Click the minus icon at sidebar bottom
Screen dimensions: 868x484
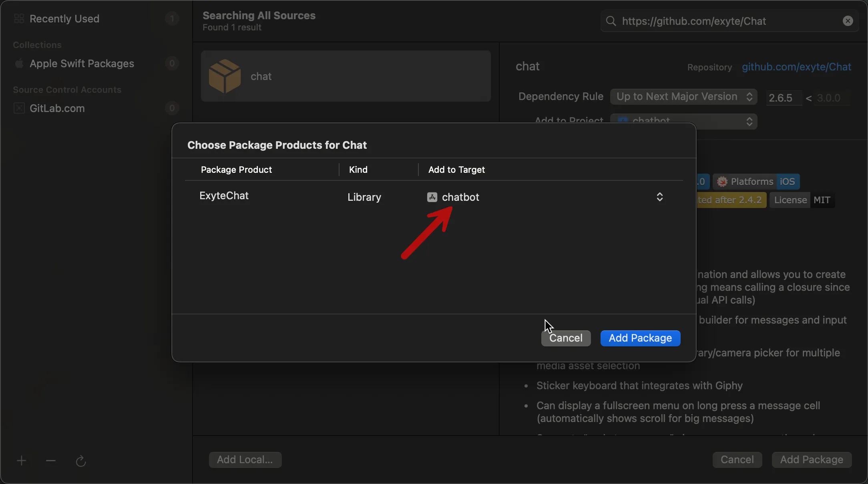(x=51, y=461)
